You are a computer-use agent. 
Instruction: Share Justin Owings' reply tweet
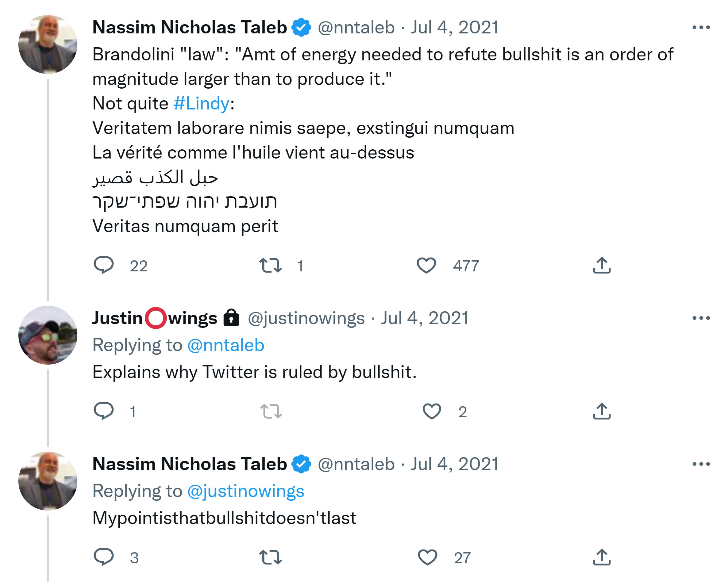coord(602,411)
